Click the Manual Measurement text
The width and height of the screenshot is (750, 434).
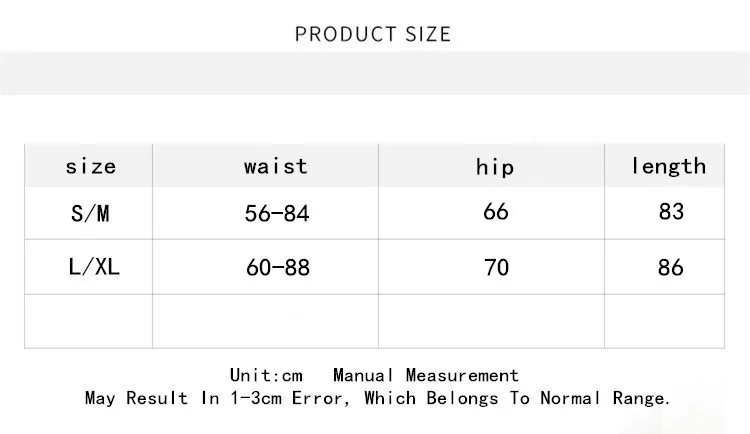click(426, 375)
